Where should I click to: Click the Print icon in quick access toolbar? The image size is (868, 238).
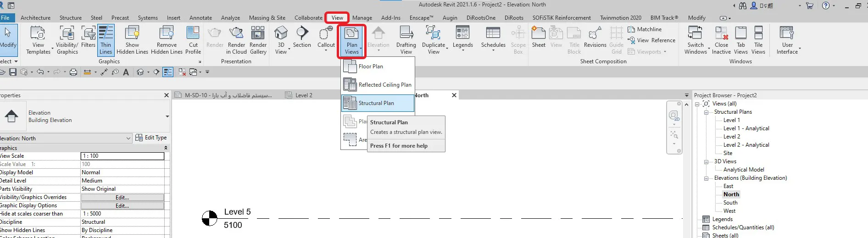point(73,72)
